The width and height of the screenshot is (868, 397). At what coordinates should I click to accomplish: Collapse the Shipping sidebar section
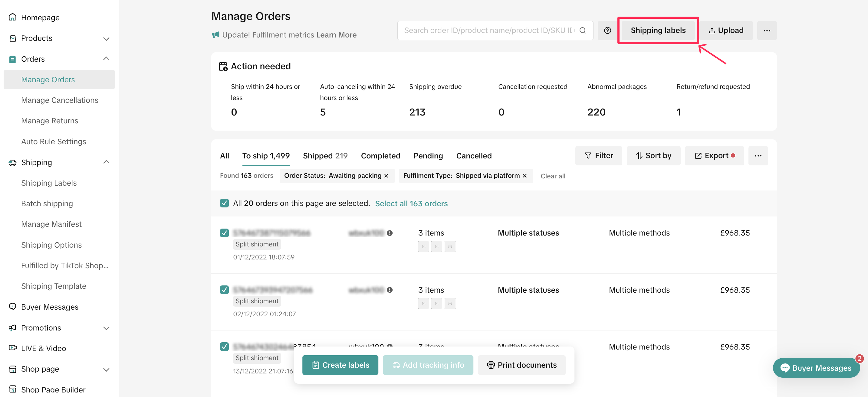tap(106, 162)
